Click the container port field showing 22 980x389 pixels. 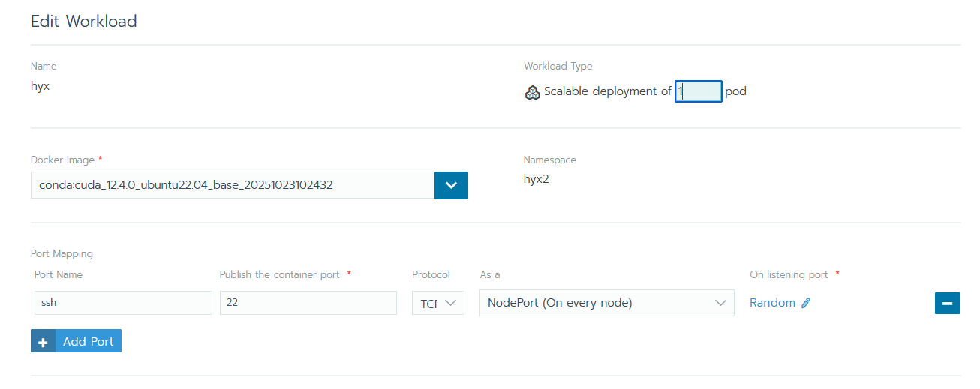coord(308,303)
